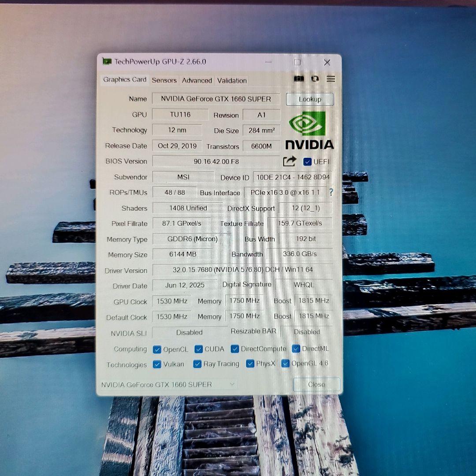Screen dimensions: 476x476
Task: Switch to the Sensors tab
Action: (x=164, y=80)
